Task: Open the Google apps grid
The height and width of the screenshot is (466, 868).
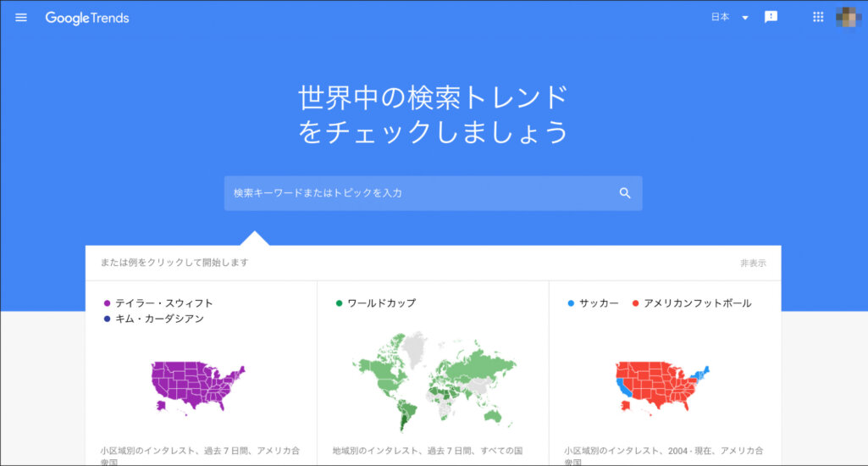Action: (818, 17)
